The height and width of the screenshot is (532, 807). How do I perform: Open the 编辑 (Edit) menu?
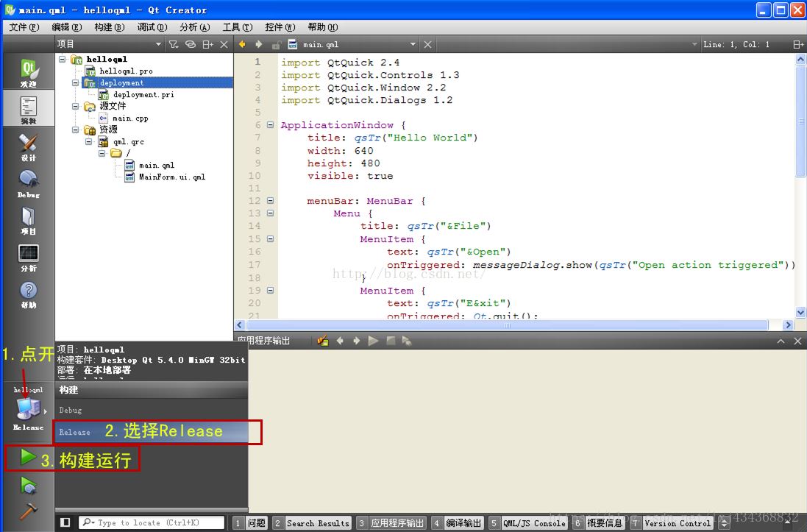click(x=66, y=26)
